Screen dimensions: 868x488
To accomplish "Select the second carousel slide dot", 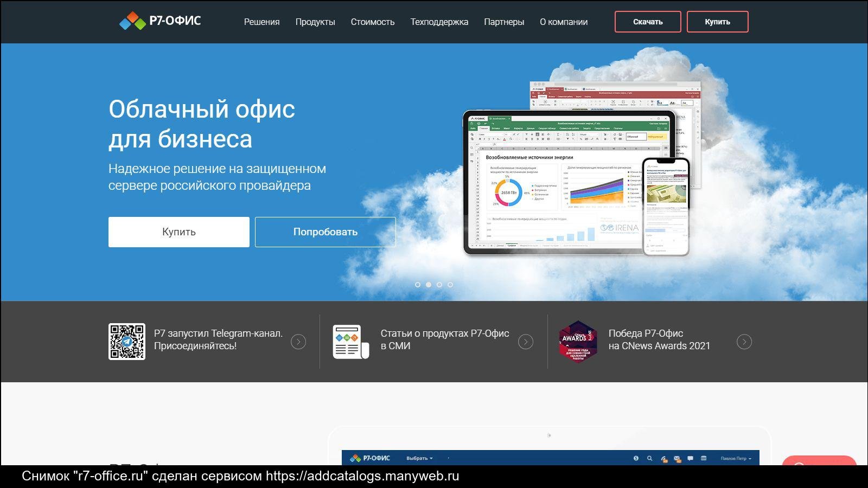I will [429, 285].
